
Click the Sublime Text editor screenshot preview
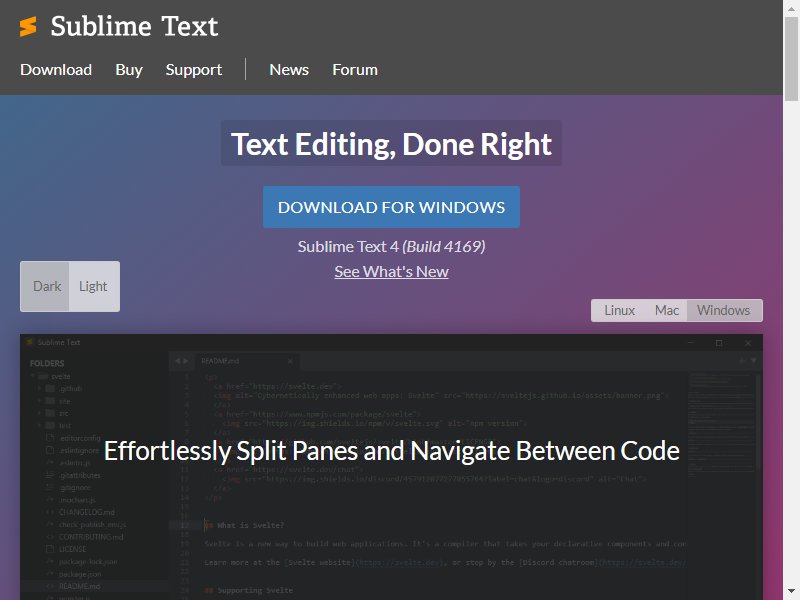tap(391, 467)
